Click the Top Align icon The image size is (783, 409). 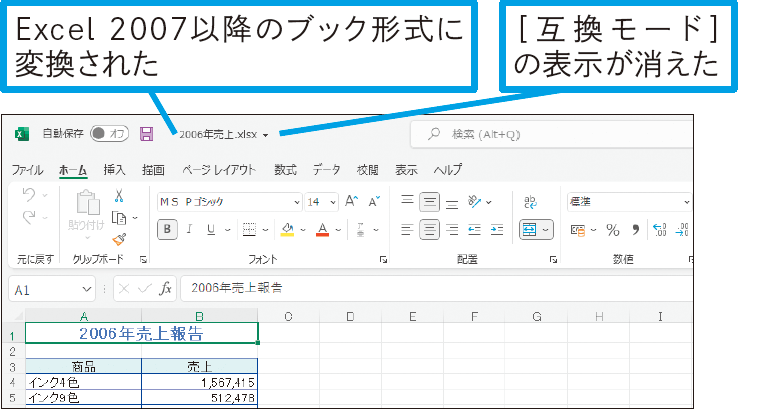coord(407,201)
